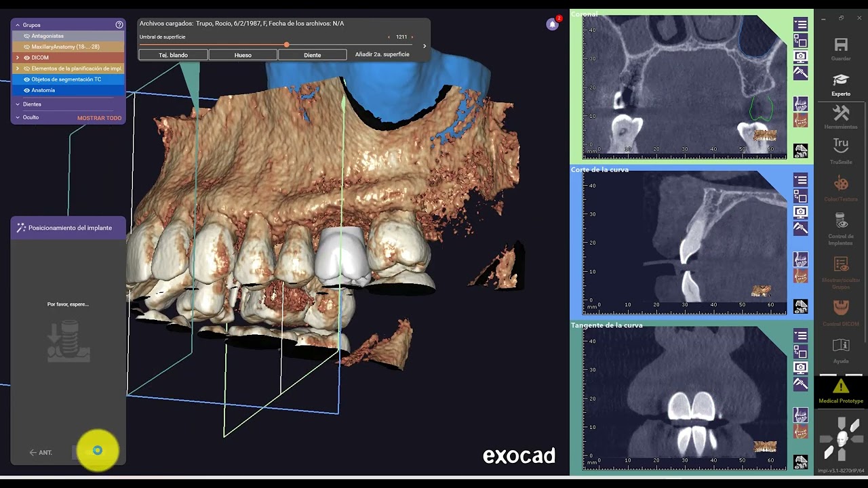Expand the Dientes section
This screenshot has width=868, height=488.
click(18, 104)
